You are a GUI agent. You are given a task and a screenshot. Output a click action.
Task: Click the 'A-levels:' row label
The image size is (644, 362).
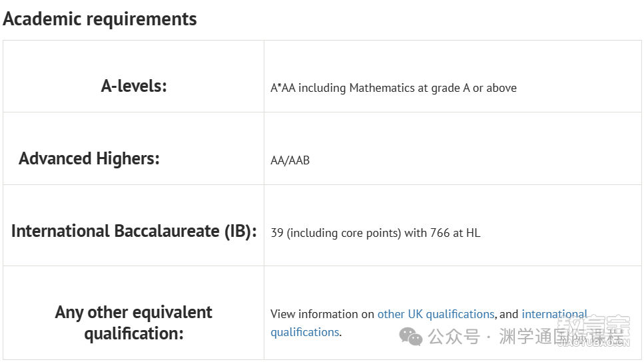click(x=134, y=87)
